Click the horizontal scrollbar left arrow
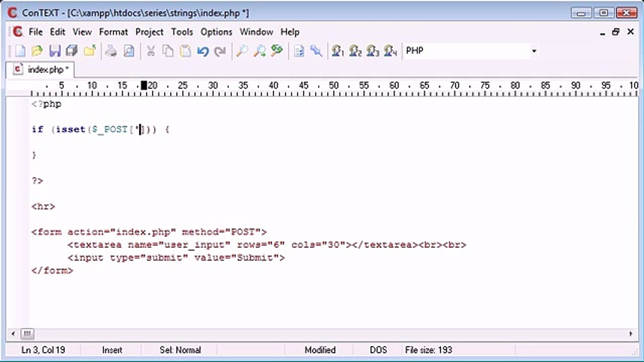Screen dimensions: 644x362 (x=13, y=333)
